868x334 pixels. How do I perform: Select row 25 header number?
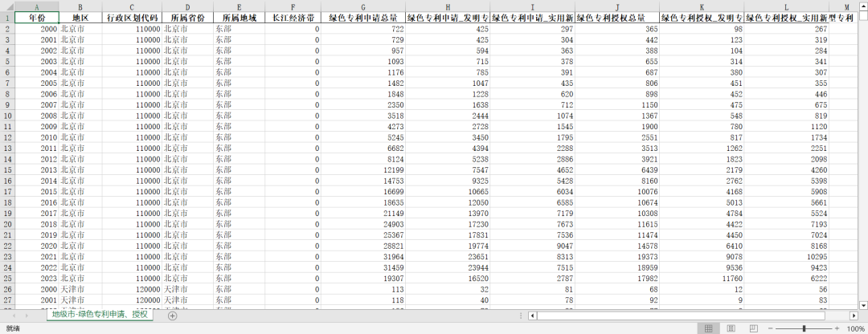tap(6, 278)
